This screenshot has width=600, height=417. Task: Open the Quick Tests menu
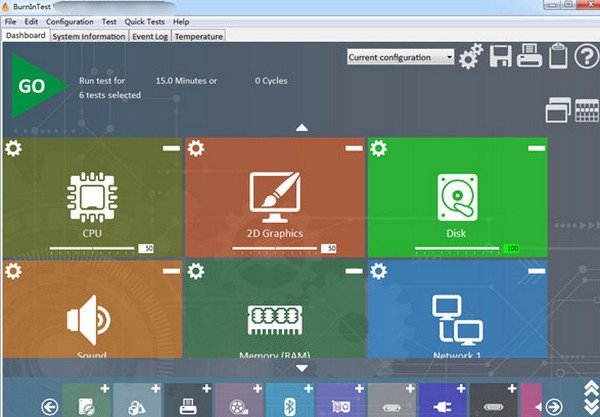[x=144, y=21]
